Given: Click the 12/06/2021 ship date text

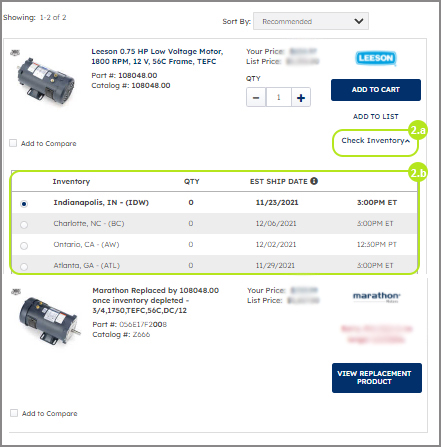Looking at the screenshot, I should [276, 223].
